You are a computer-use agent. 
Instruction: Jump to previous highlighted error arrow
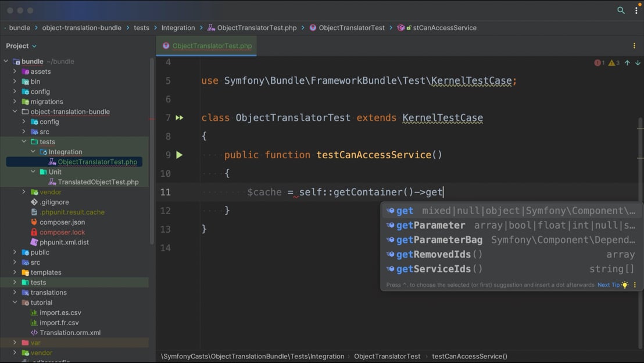(x=627, y=63)
